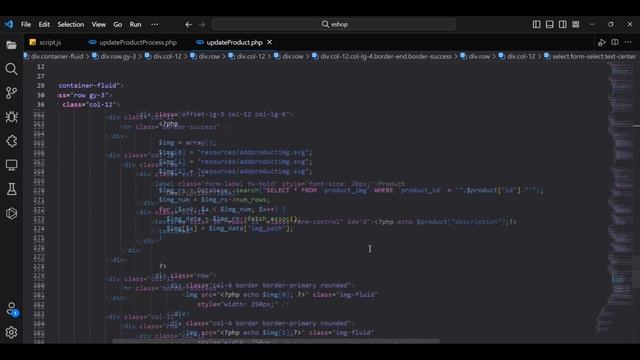640x360 pixels.
Task: Click the run file icon in editor toolbar
Action: [x=602, y=42]
